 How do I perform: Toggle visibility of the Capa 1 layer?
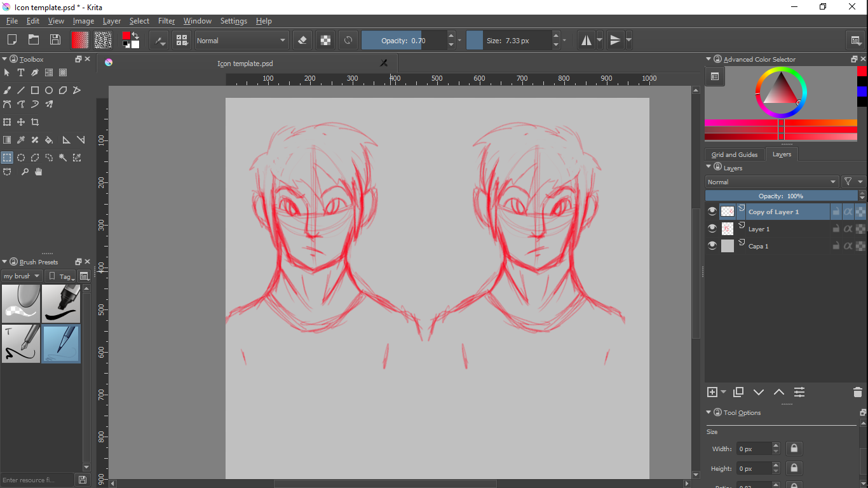click(x=712, y=246)
